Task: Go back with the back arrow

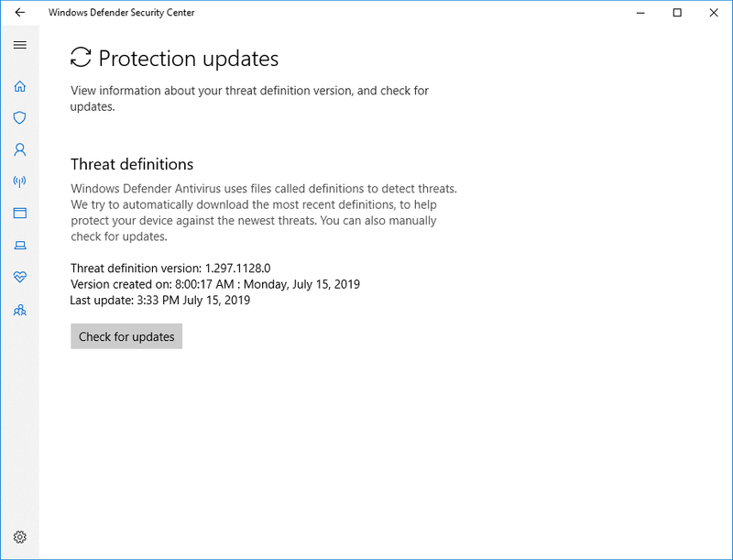Action: click(19, 13)
